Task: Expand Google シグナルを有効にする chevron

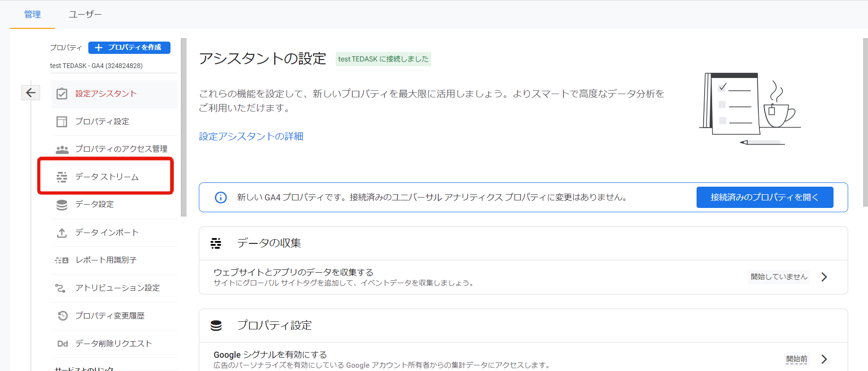Action: (x=824, y=359)
